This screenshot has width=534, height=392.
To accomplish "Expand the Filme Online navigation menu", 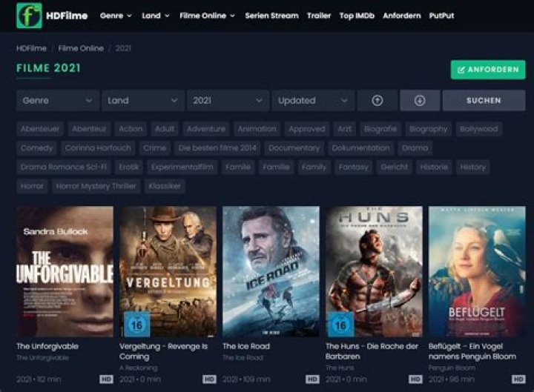I will (207, 16).
